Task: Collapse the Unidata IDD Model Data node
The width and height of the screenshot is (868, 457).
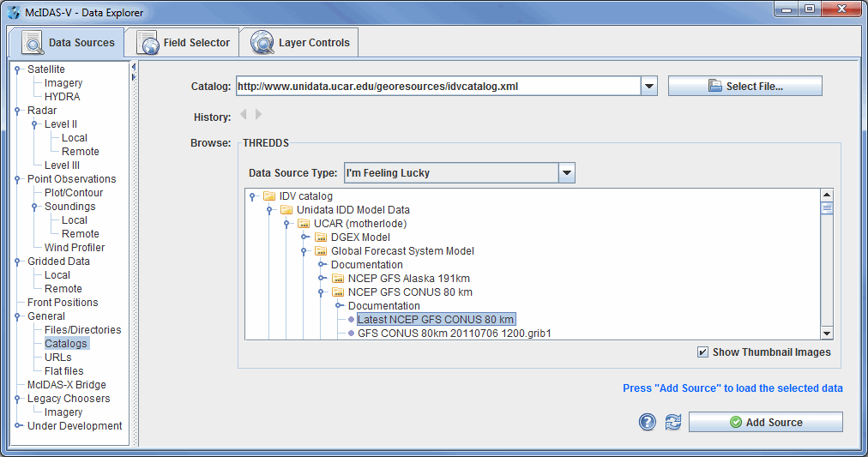Action: click(x=269, y=210)
